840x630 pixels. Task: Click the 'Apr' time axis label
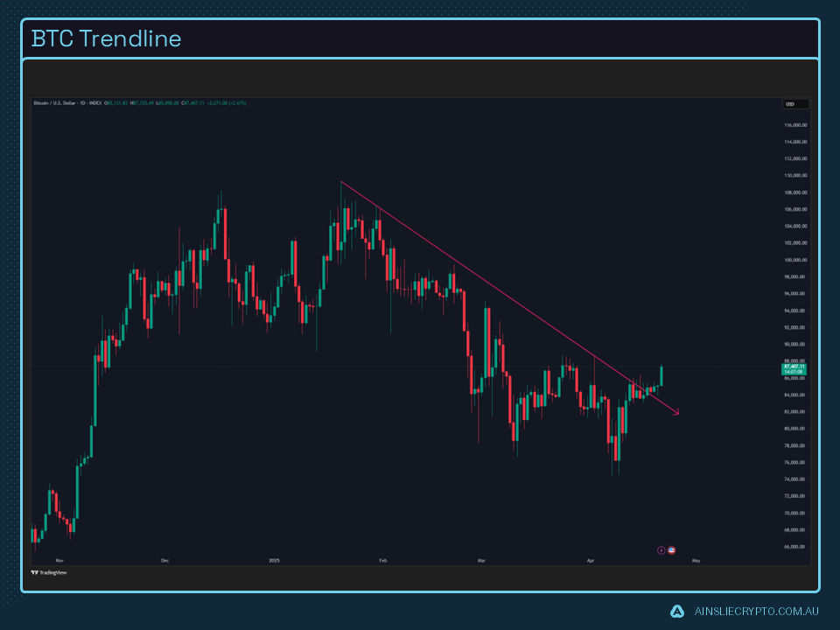tap(591, 560)
